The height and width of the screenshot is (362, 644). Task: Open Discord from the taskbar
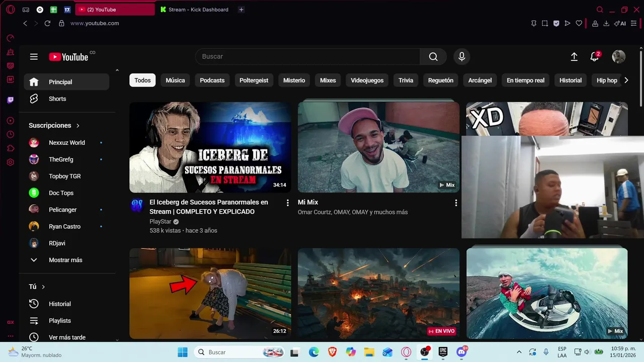461,352
